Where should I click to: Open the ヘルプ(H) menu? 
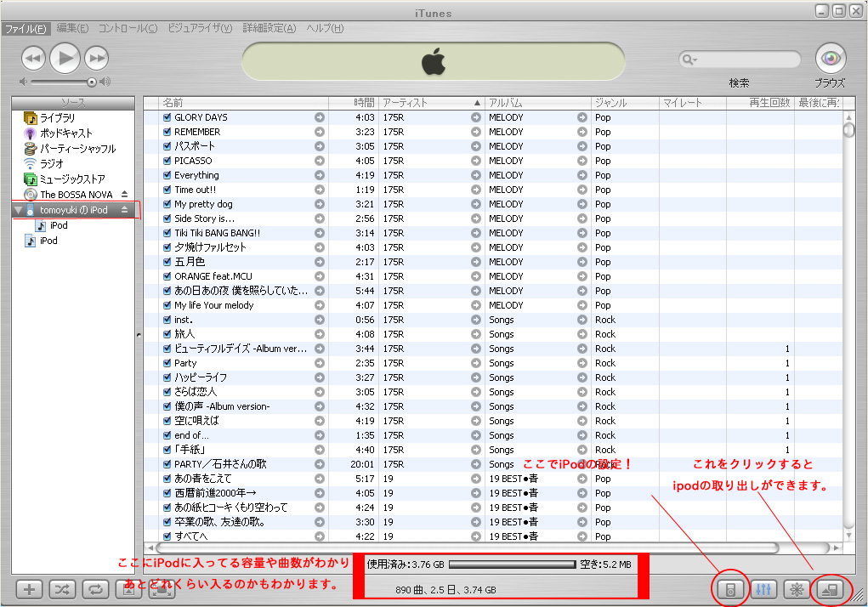tap(325, 28)
